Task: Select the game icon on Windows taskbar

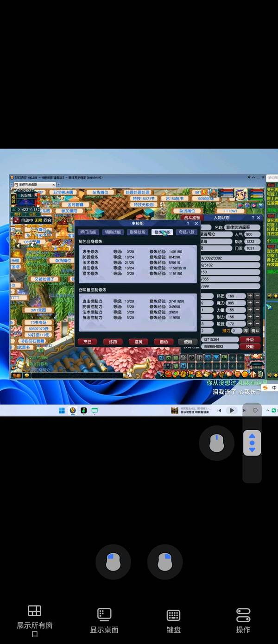Action: click(x=73, y=410)
